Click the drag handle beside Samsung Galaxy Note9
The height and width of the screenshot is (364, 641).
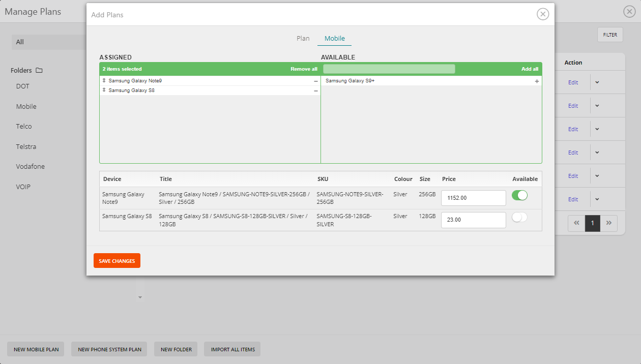104,80
